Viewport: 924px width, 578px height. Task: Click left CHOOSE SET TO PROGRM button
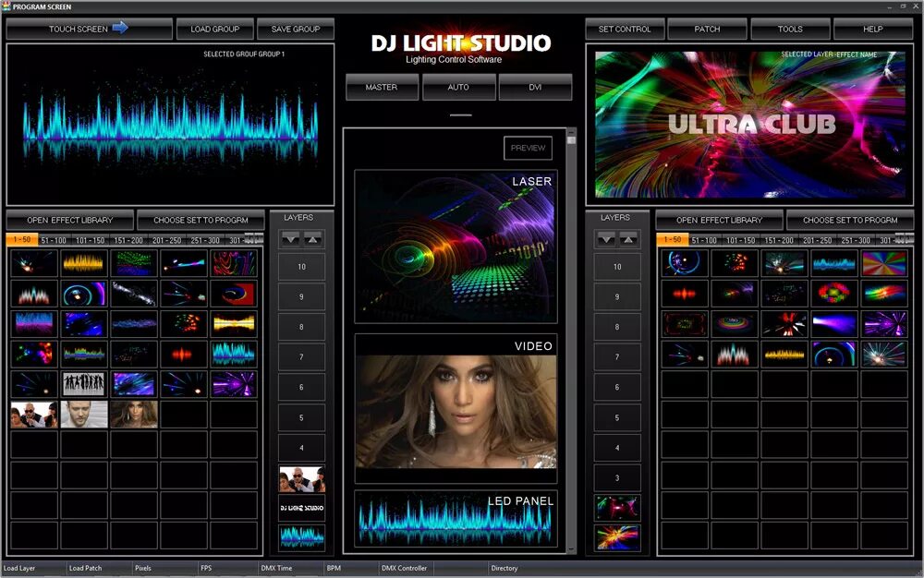(x=201, y=220)
